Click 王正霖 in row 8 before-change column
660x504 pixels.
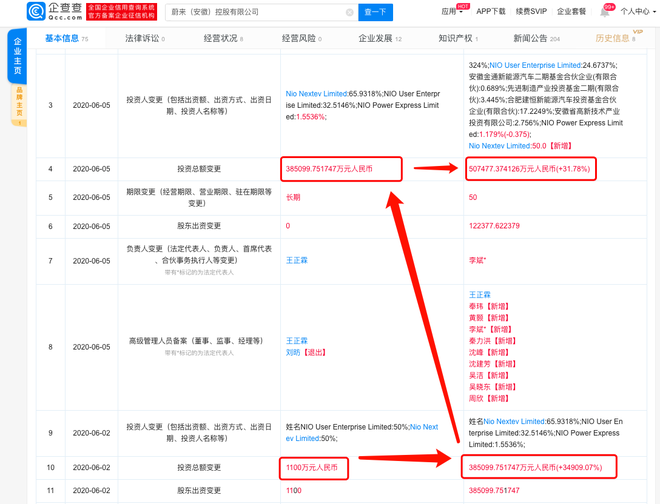tap(297, 341)
